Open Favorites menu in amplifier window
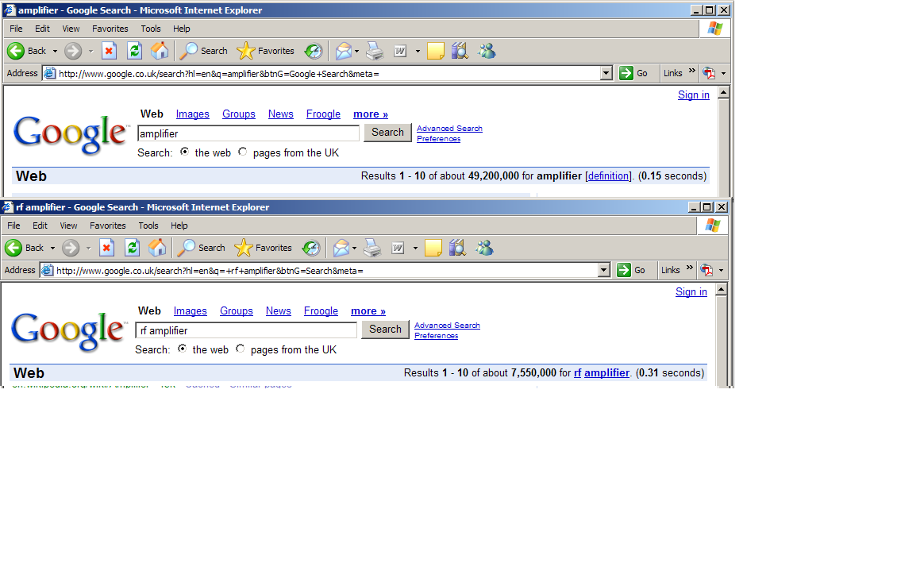 [110, 29]
